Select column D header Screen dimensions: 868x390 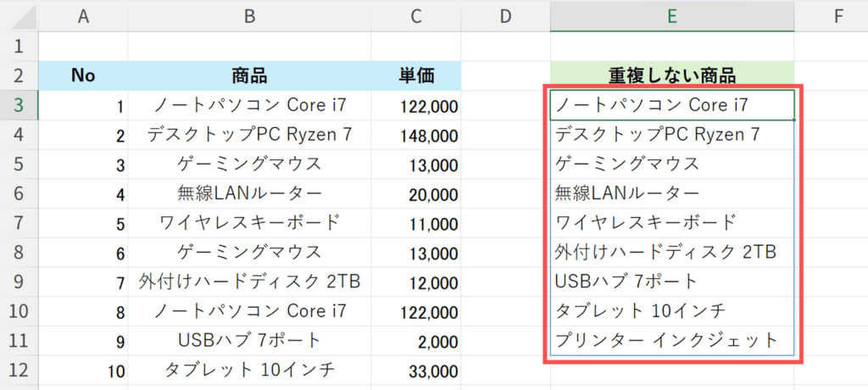[x=505, y=15]
